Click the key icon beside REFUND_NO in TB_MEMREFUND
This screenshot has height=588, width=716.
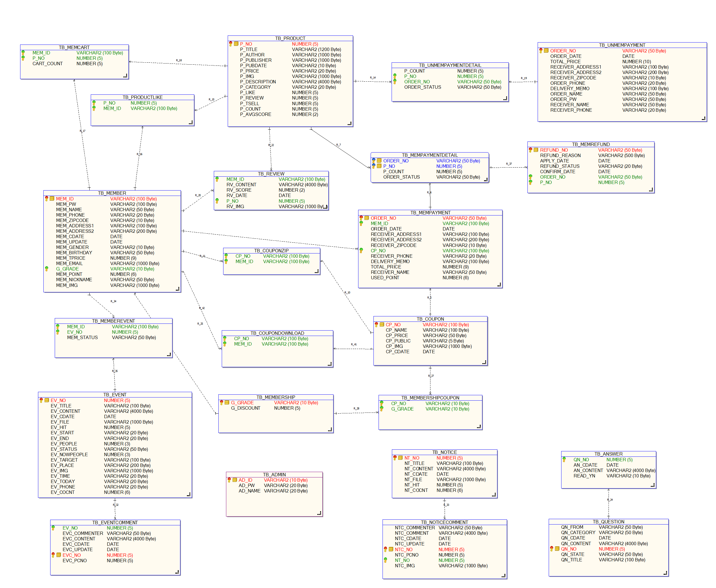530,150
